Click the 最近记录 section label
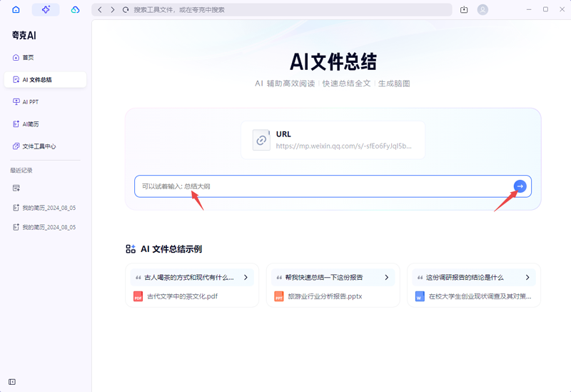The image size is (571, 392). [21, 171]
